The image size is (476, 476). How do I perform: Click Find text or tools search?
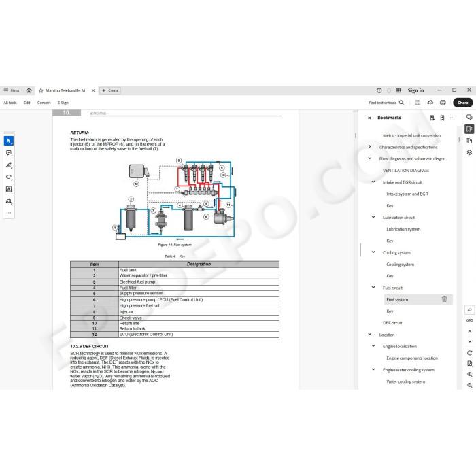(x=386, y=103)
